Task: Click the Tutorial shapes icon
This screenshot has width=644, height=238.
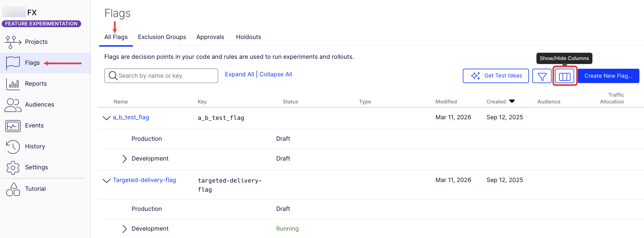Action: (13, 189)
